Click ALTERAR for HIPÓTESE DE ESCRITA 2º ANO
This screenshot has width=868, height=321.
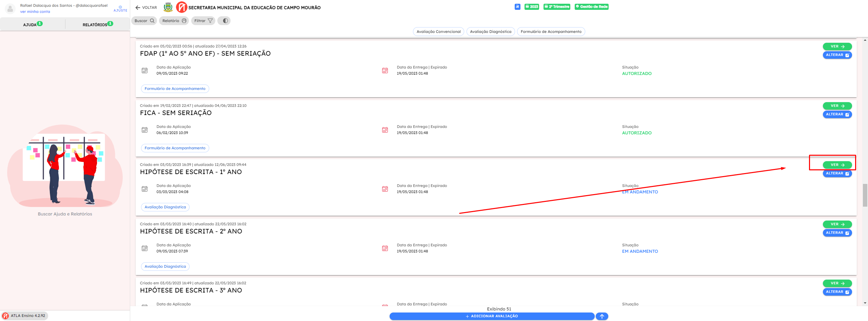coord(837,233)
